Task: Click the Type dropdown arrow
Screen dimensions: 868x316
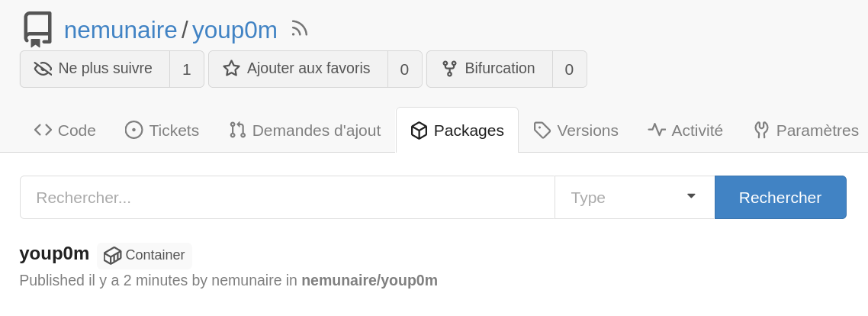Action: click(x=691, y=196)
